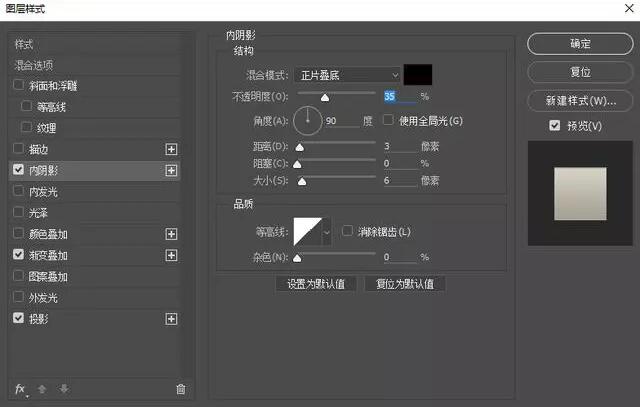Click the 设置为默认值 button
Screen dimensions: 640x407
[x=316, y=284]
